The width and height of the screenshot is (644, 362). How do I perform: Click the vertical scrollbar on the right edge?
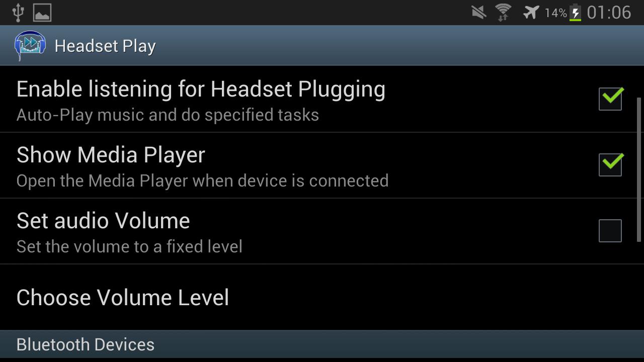pyautogui.click(x=639, y=164)
